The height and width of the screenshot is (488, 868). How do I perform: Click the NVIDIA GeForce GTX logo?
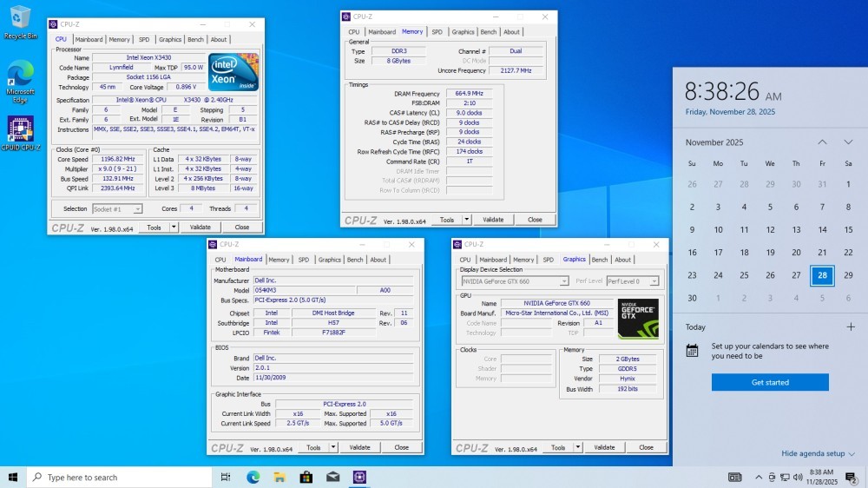point(638,319)
